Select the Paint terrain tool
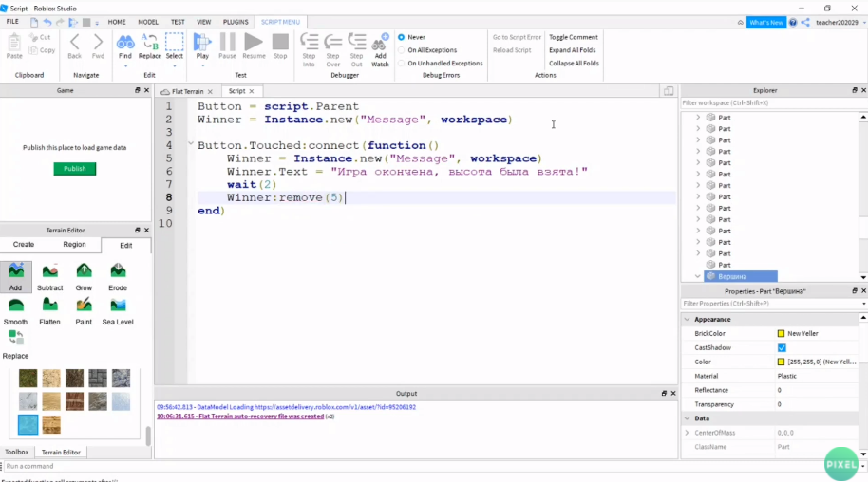 click(x=84, y=311)
